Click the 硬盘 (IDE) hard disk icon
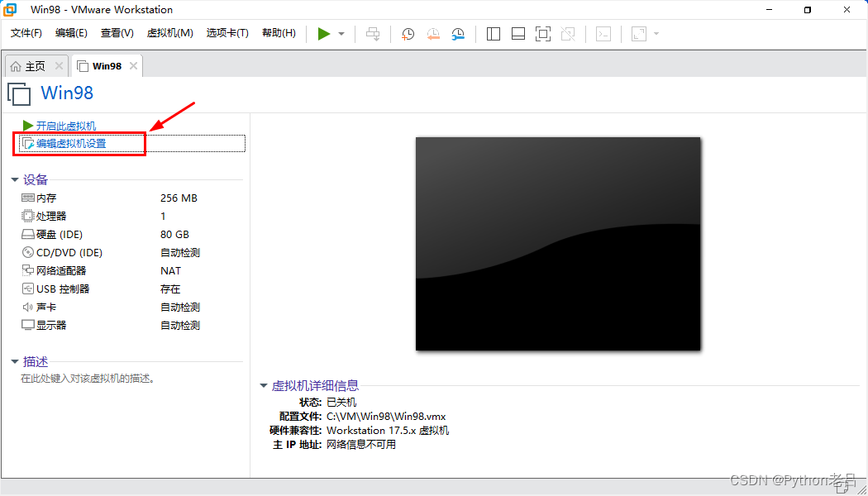Image resolution: width=868 pixels, height=496 pixels. (27, 234)
